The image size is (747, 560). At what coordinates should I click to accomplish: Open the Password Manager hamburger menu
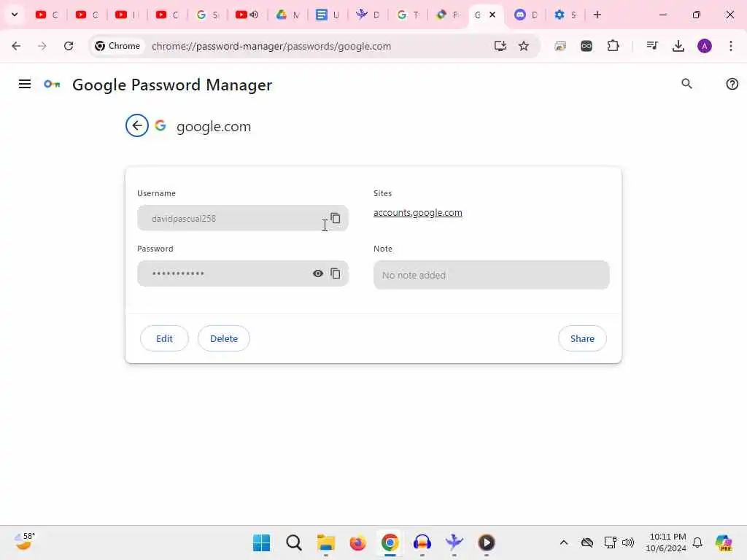point(25,85)
